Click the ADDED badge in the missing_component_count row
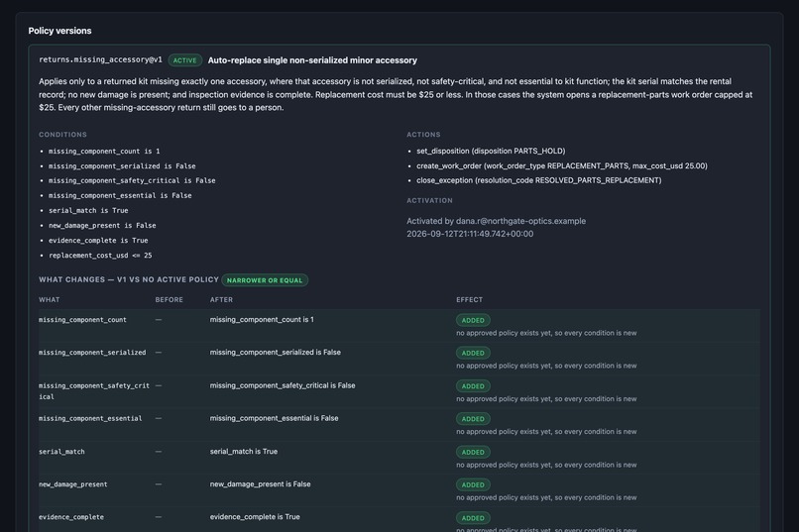The width and height of the screenshot is (799, 532). (473, 320)
